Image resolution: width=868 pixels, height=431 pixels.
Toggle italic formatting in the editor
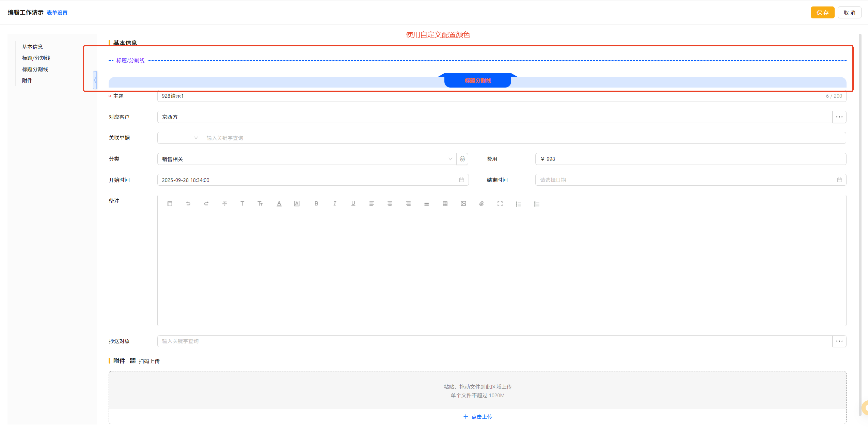(x=335, y=204)
